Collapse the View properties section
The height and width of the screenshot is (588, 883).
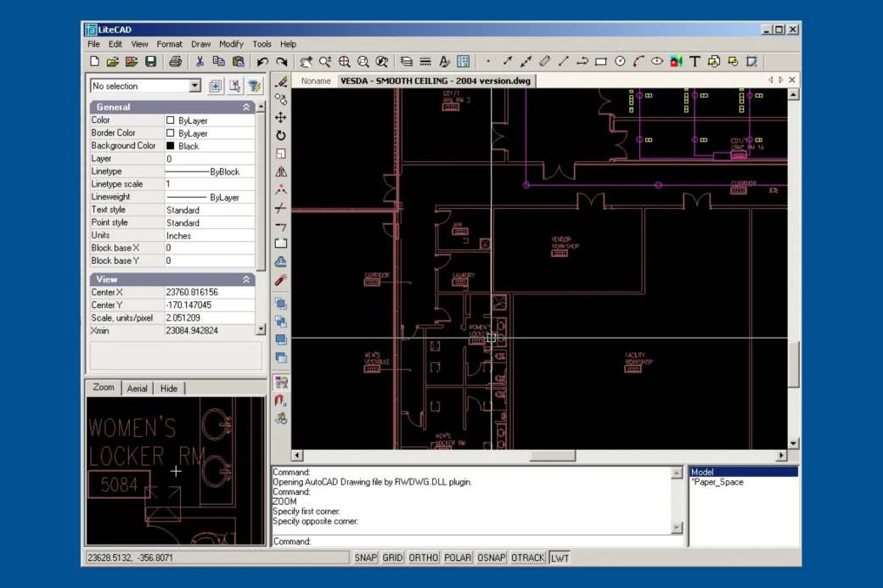tap(247, 279)
